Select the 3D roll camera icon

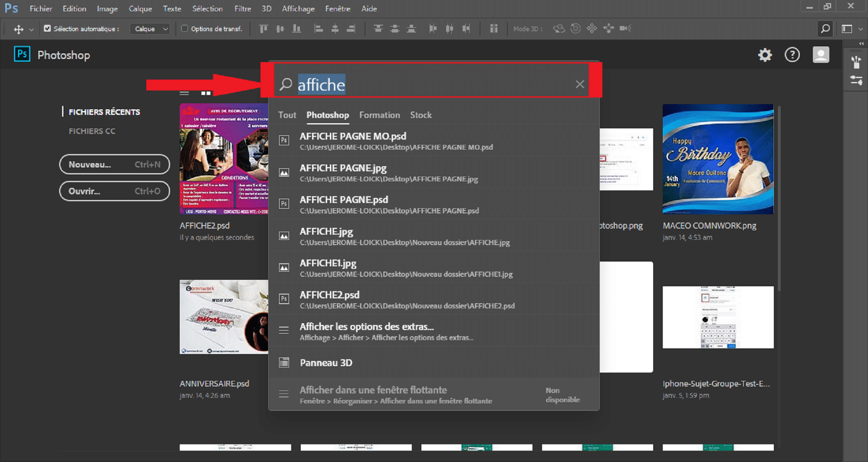click(x=575, y=29)
